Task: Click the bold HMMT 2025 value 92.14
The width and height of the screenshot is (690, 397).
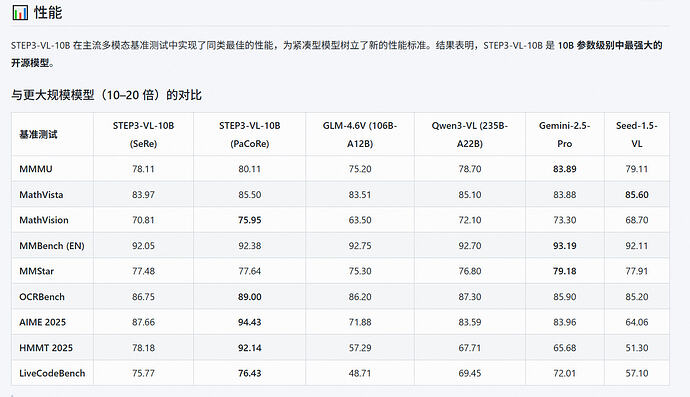Action: (x=250, y=348)
